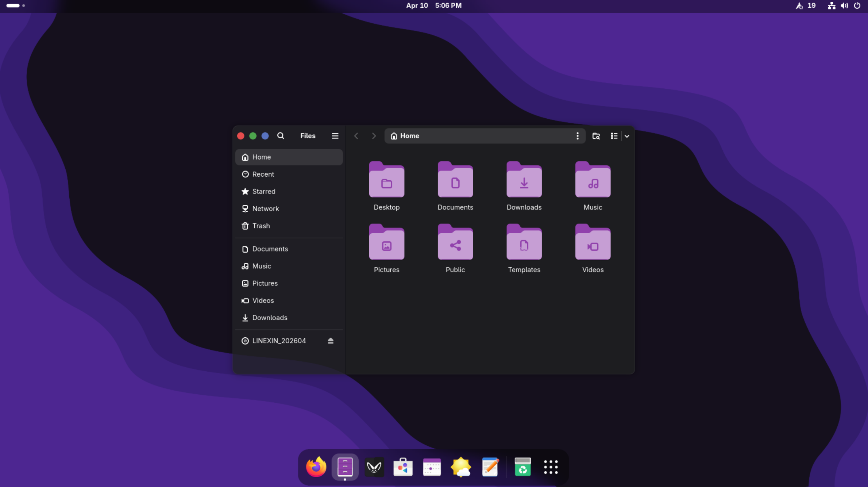Image resolution: width=868 pixels, height=487 pixels.
Task: Open Pictures bookmark in sidebar
Action: pyautogui.click(x=289, y=283)
